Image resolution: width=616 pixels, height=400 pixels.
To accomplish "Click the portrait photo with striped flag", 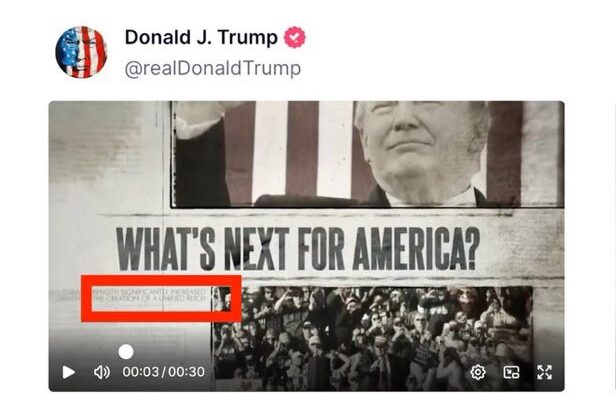I will 367,154.
